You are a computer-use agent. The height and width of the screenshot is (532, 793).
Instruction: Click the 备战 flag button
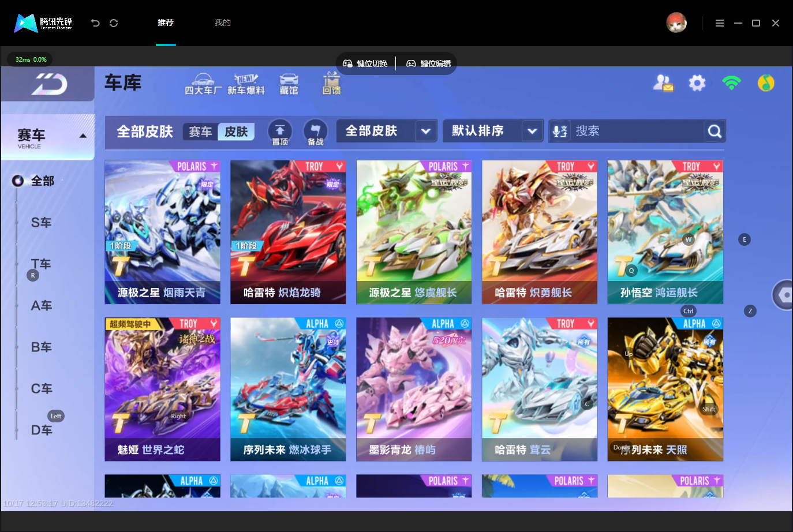pos(315,132)
